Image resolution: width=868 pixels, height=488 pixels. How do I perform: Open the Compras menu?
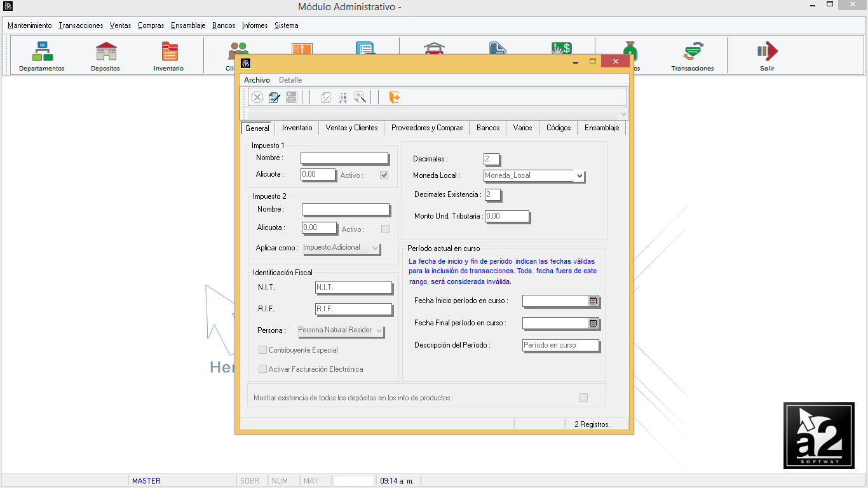[x=151, y=25]
